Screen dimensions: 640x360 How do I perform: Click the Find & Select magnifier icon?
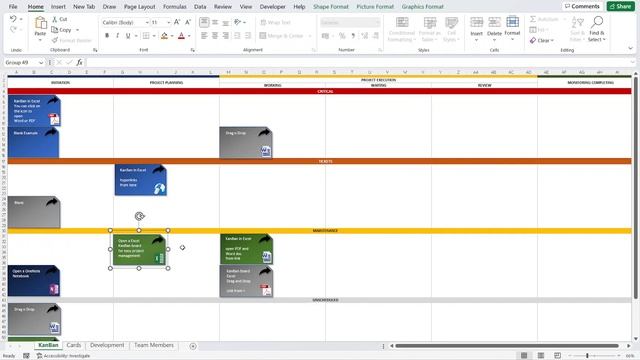597,22
